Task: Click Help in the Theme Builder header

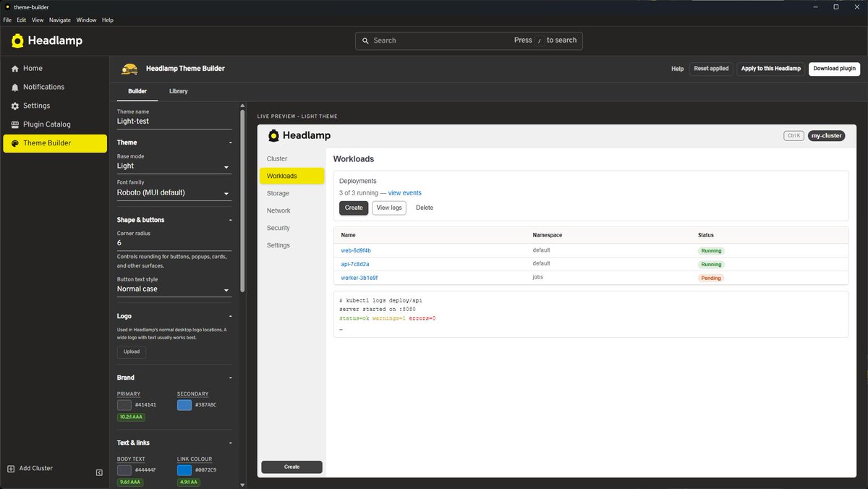Action: click(x=677, y=69)
